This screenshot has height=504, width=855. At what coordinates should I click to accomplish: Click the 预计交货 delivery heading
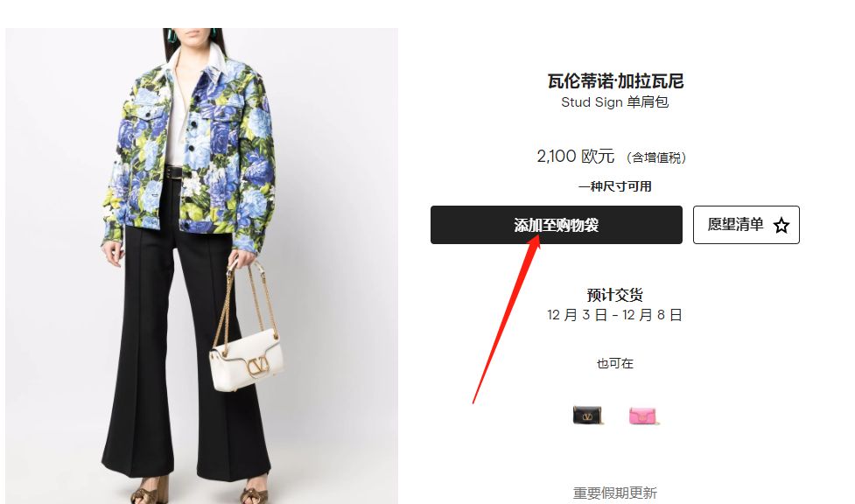point(615,295)
